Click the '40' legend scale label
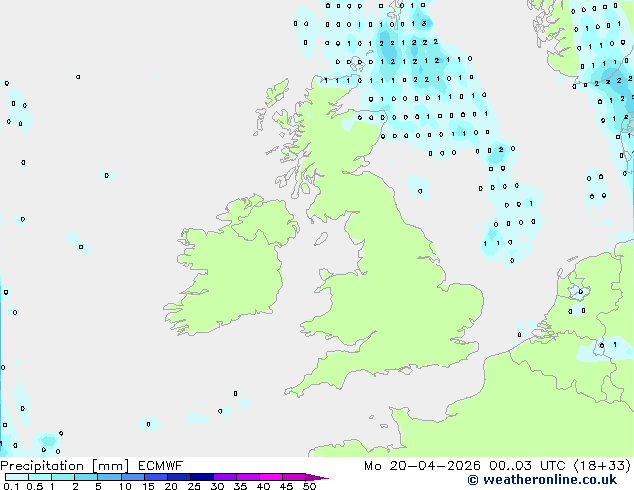Screen dimensions: 634x490 (x=263, y=486)
